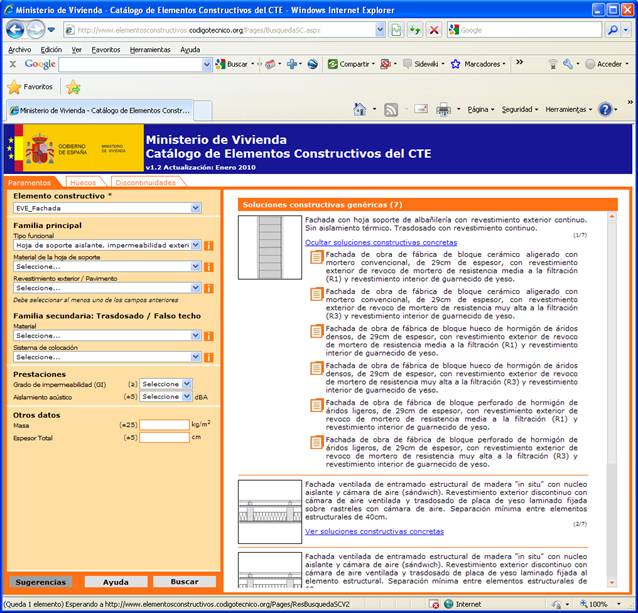Click the Marcadores star in Google toolbar
This screenshot has height=613, width=638.
(x=455, y=64)
